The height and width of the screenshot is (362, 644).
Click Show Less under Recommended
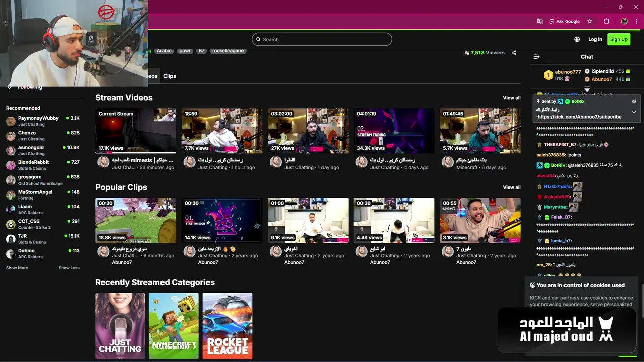click(69, 268)
